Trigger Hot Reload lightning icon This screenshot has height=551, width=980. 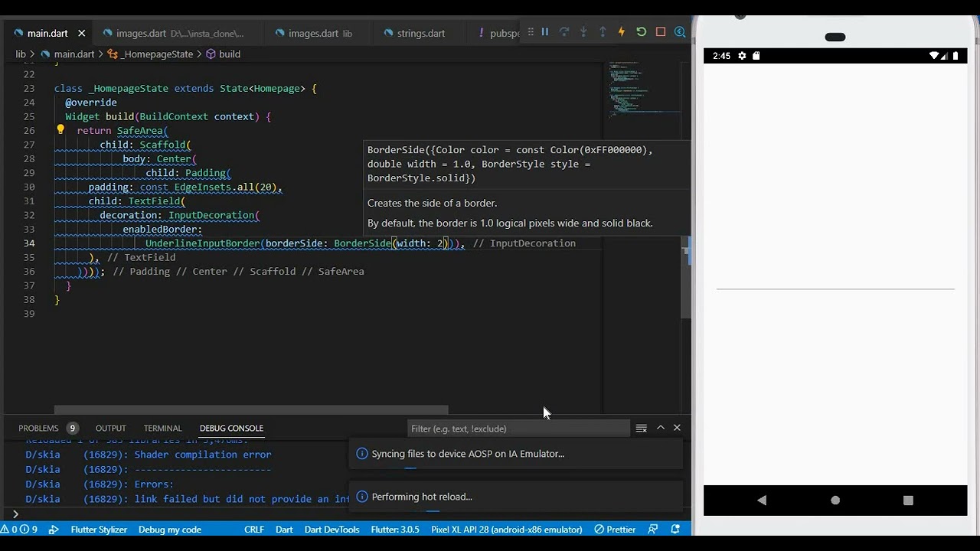coord(622,32)
